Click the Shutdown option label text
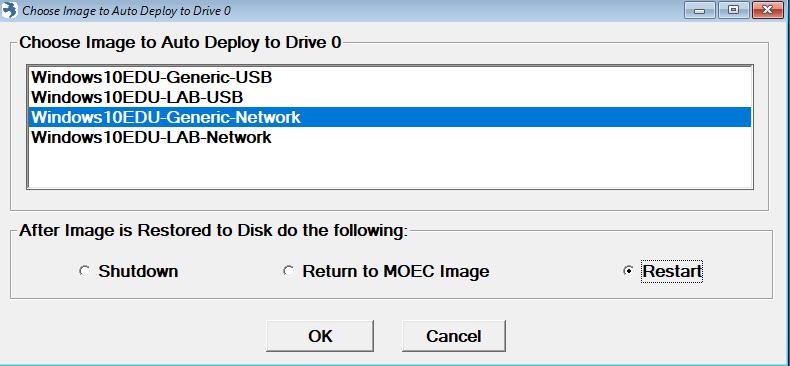Image resolution: width=790 pixels, height=366 pixels. [138, 271]
